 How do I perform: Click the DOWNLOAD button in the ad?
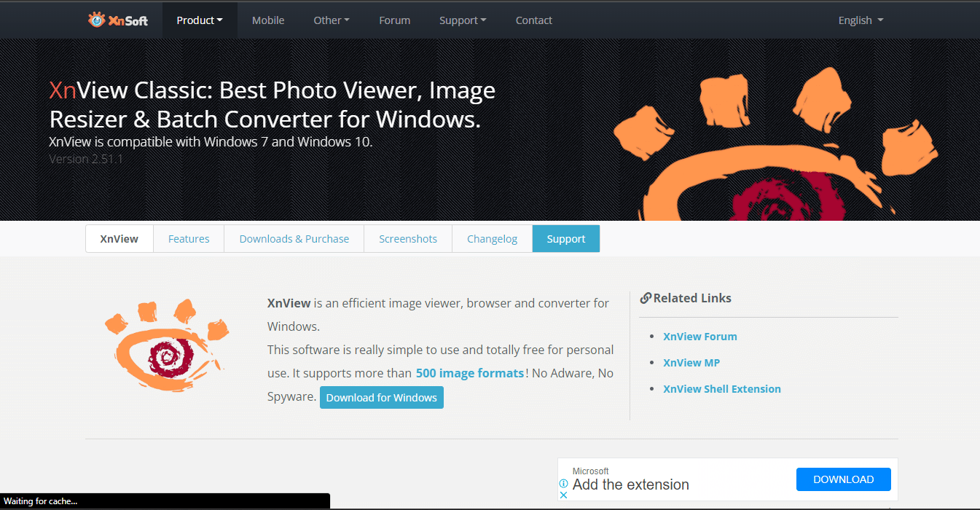pos(844,479)
